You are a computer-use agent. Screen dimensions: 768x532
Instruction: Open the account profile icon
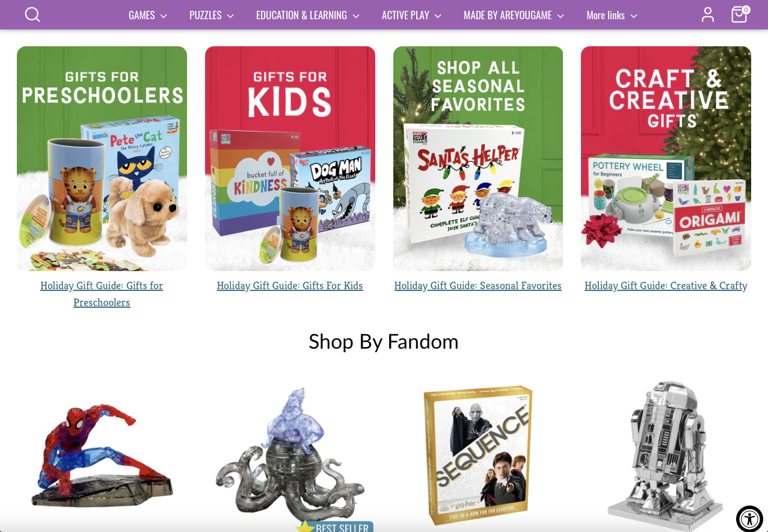pyautogui.click(x=708, y=14)
